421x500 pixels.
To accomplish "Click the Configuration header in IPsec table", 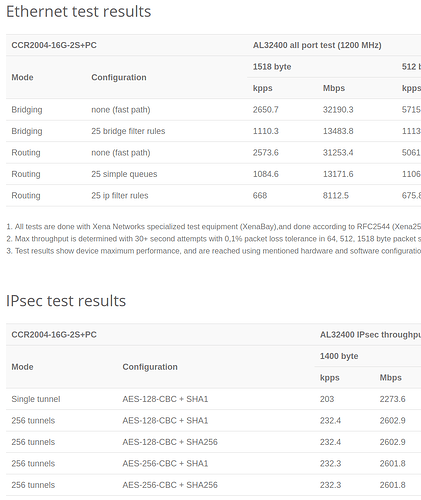I will 150,367.
